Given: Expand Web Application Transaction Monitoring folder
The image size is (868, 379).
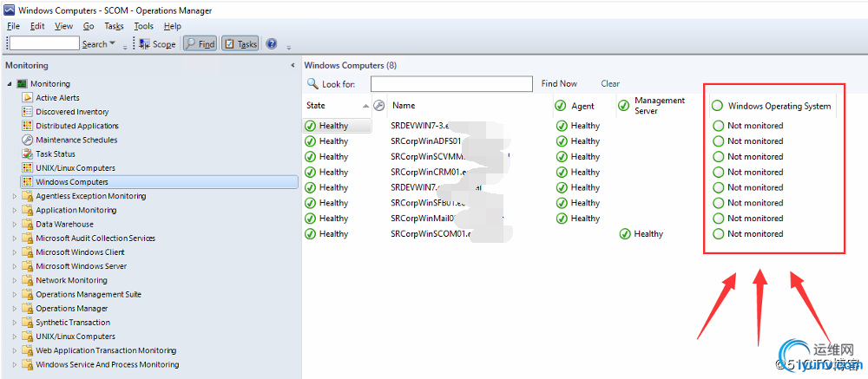Looking at the screenshot, I should pyautogui.click(x=15, y=350).
